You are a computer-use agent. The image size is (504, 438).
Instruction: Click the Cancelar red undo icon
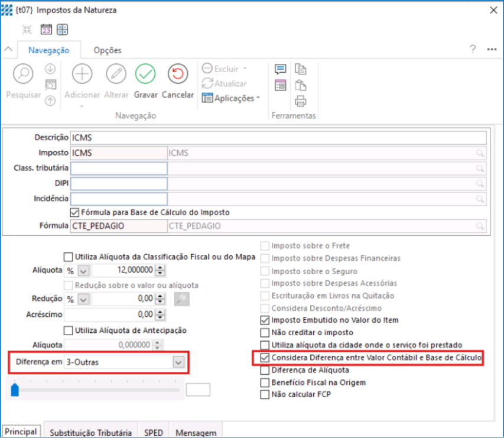tap(178, 74)
